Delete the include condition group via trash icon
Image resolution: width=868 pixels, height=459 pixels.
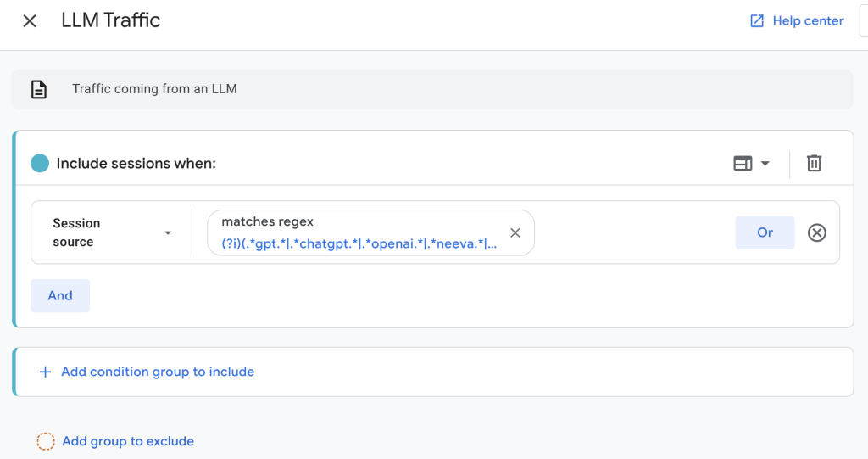point(814,163)
